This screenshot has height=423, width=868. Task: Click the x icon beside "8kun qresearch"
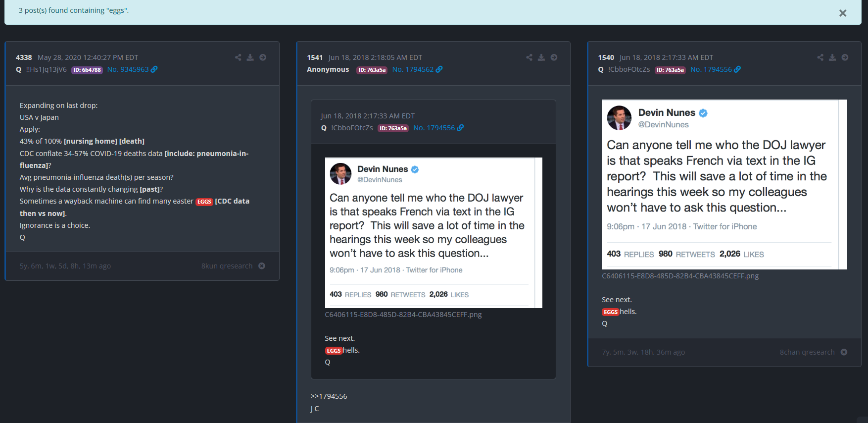coord(262,266)
